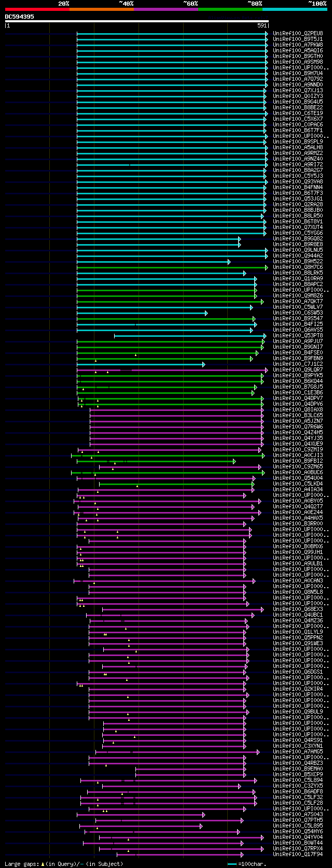
Task: Click the cyan alignment bar for UniRef100_B9R8E8
Action: point(159,244)
